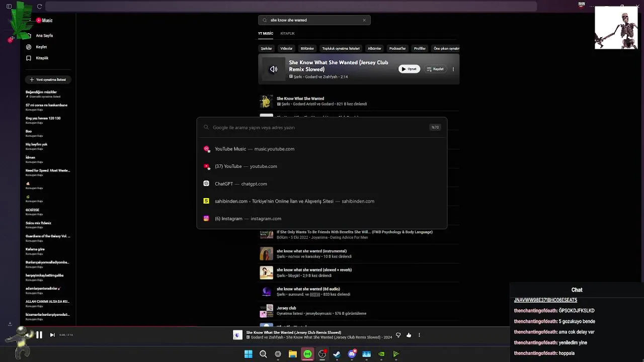Like the current song with thumbs up
The height and width of the screenshot is (362, 644).
tap(409, 335)
